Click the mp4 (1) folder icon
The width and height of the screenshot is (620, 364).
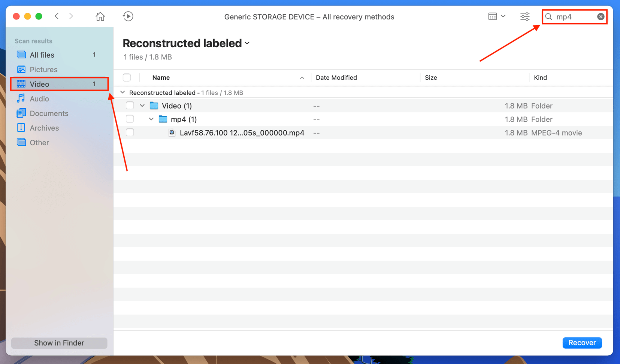[163, 119]
